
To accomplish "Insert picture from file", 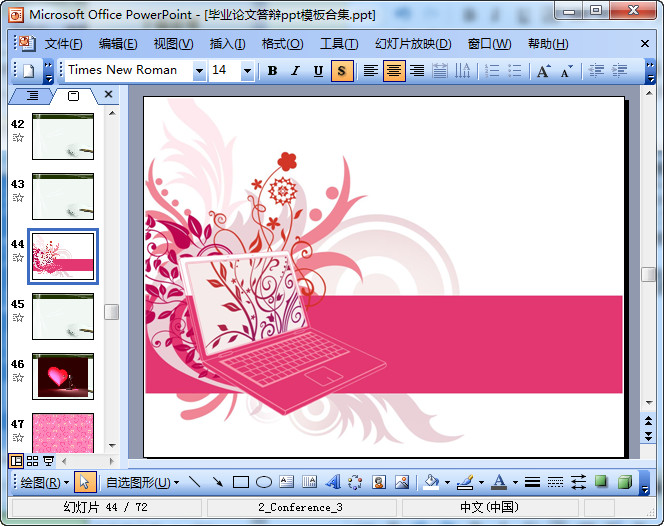I will pyautogui.click(x=401, y=482).
